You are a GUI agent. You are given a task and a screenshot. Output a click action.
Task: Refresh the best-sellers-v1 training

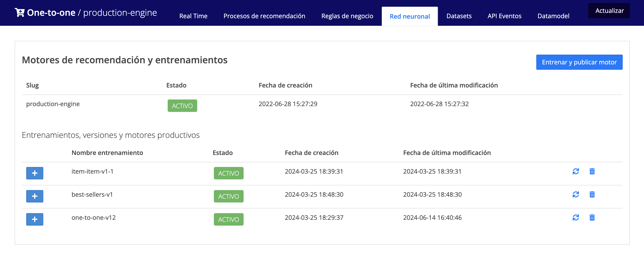point(576,194)
